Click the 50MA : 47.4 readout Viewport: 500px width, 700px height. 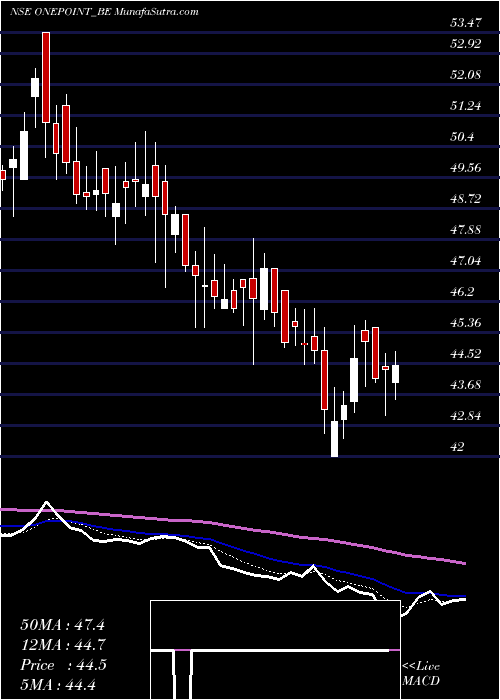click(62, 625)
